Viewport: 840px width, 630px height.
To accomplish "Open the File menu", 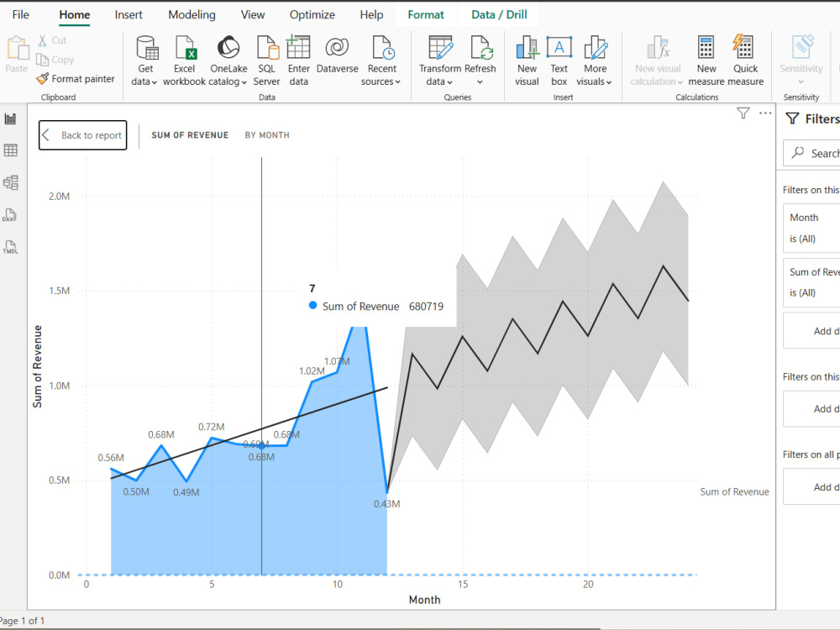I will tap(20, 14).
